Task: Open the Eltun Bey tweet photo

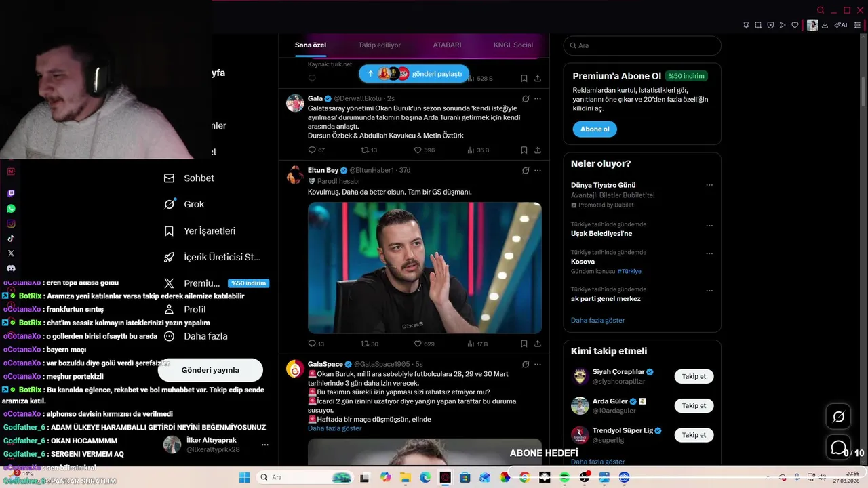Action: [x=425, y=268]
